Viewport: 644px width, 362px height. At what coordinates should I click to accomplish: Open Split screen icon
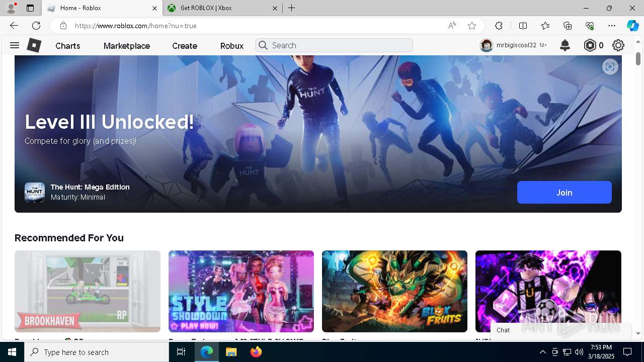(523, 26)
